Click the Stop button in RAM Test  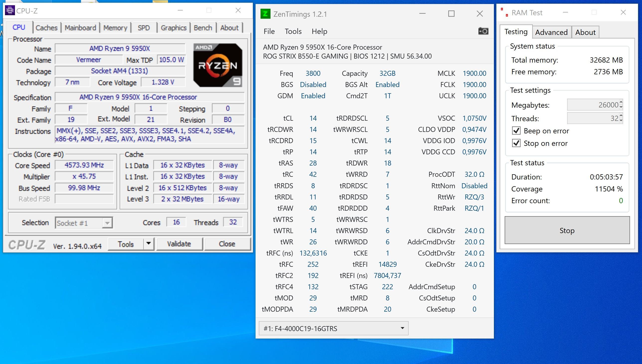567,230
